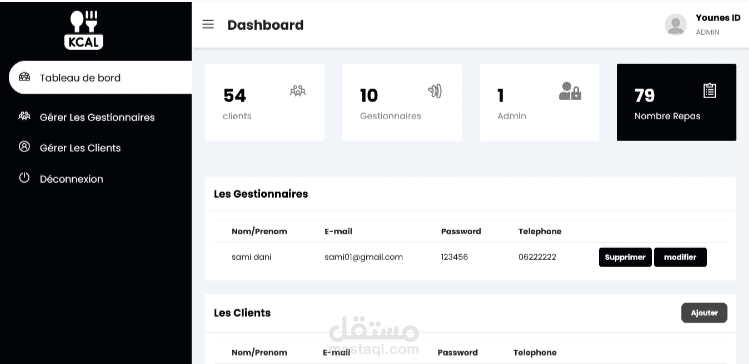Click Nom/Prenom header in Clients table
Screen dimensions: 749x364
pyautogui.click(x=259, y=353)
